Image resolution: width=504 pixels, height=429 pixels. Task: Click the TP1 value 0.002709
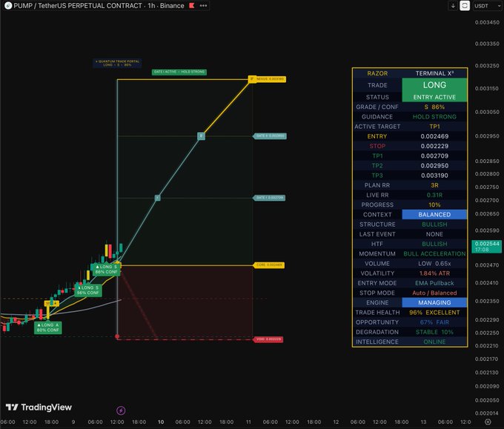[x=434, y=156]
